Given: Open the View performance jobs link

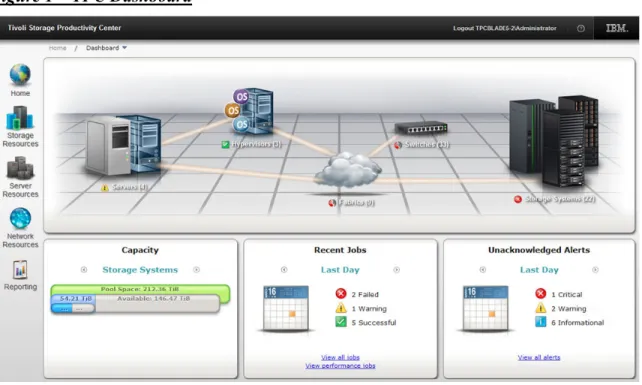Looking at the screenshot, I should click(x=340, y=366).
